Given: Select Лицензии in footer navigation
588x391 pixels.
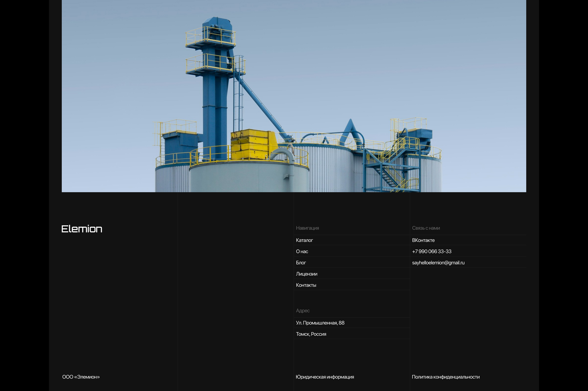Looking at the screenshot, I should pos(306,274).
